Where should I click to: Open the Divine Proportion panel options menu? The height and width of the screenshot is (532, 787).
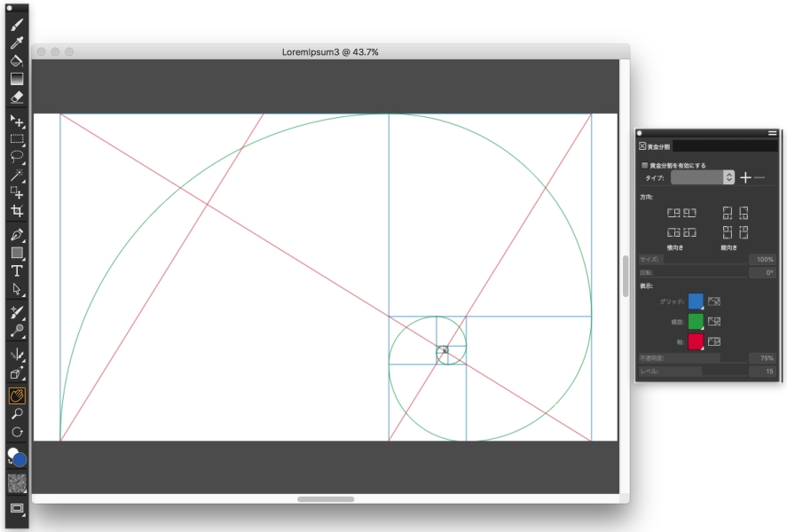772,133
